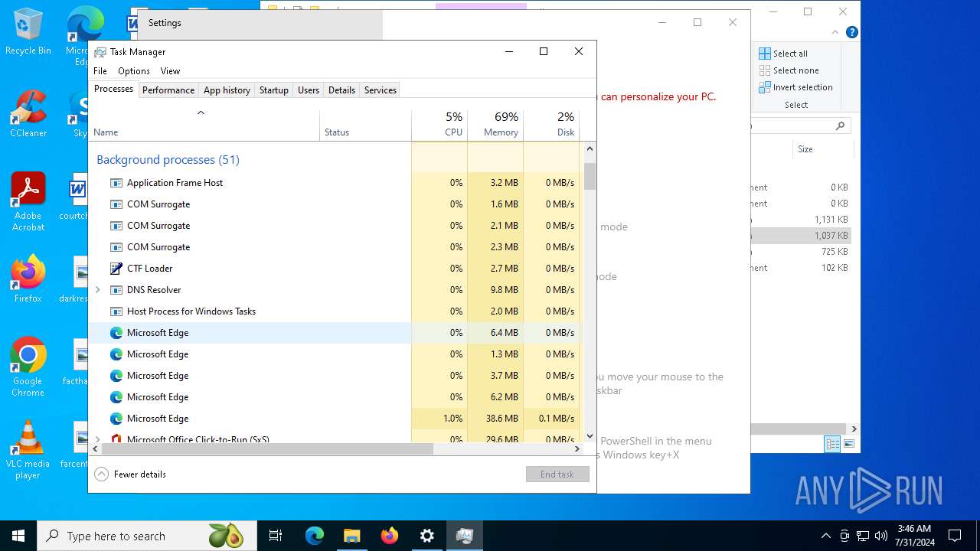
Task: Open the View menu in Task Manager
Action: tap(170, 71)
